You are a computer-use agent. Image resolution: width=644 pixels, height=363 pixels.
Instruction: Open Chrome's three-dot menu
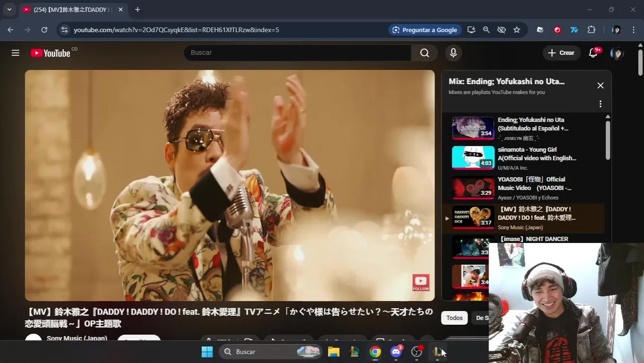coord(633,30)
